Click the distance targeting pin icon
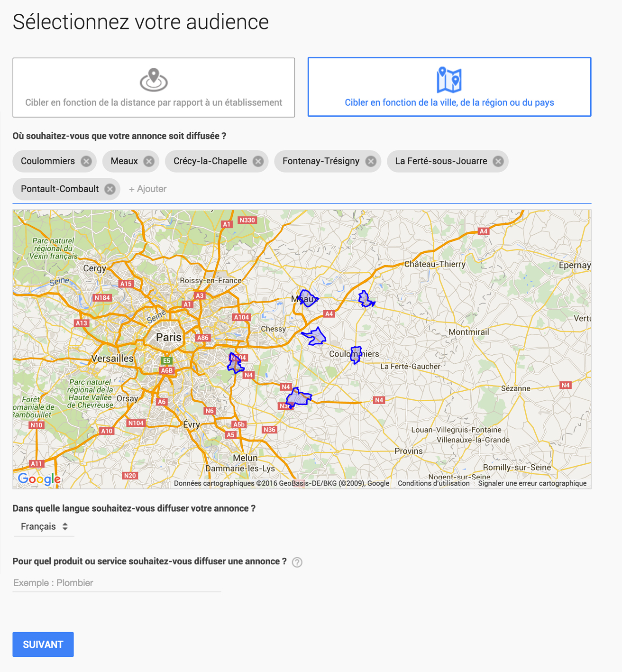 (x=154, y=80)
